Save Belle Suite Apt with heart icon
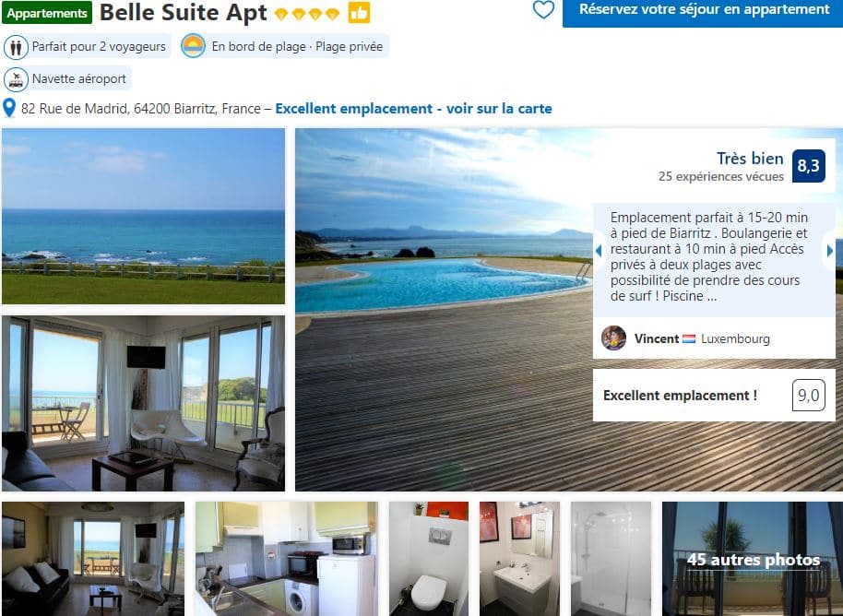This screenshot has height=616, width=843. pyautogui.click(x=543, y=9)
